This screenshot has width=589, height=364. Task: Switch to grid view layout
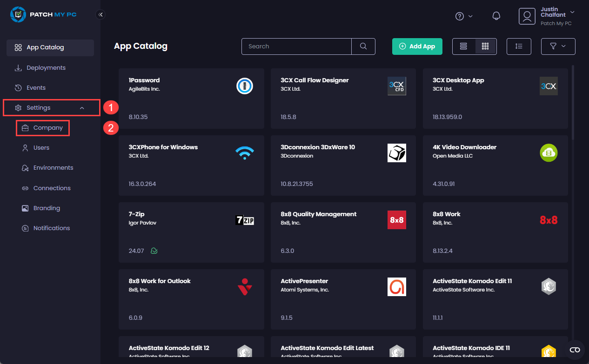point(485,46)
